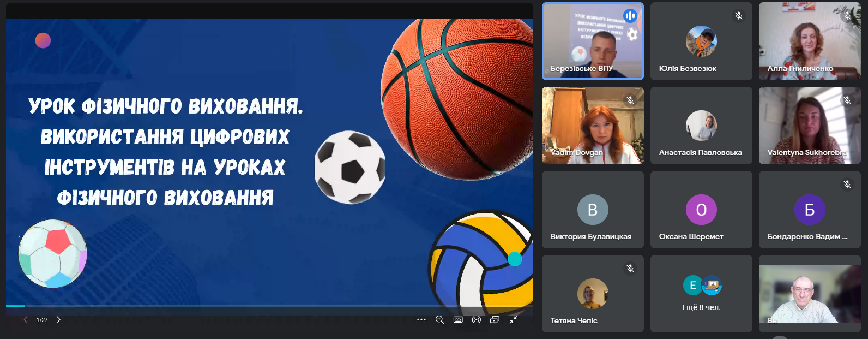Expand the 'Ещё 8 чел.' participants tile
The height and width of the screenshot is (339, 868).
pos(701,294)
